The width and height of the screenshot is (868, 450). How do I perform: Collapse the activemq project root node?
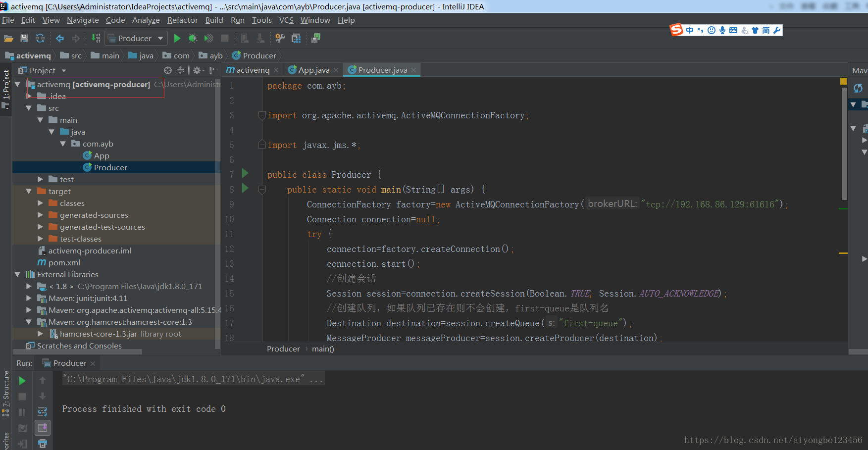pos(17,85)
